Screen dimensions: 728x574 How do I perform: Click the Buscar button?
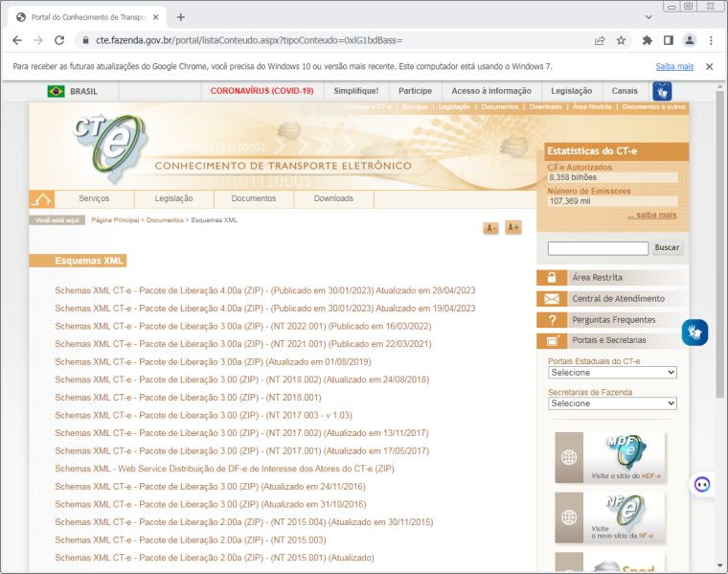click(x=667, y=248)
